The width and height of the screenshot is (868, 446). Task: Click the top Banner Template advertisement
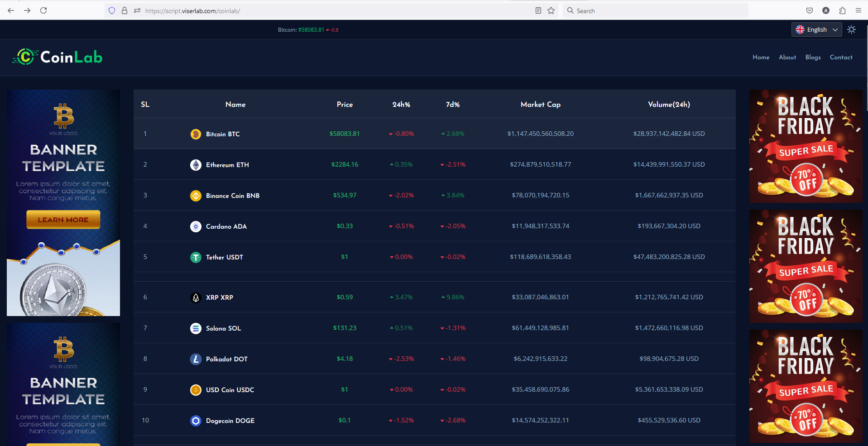(63, 203)
